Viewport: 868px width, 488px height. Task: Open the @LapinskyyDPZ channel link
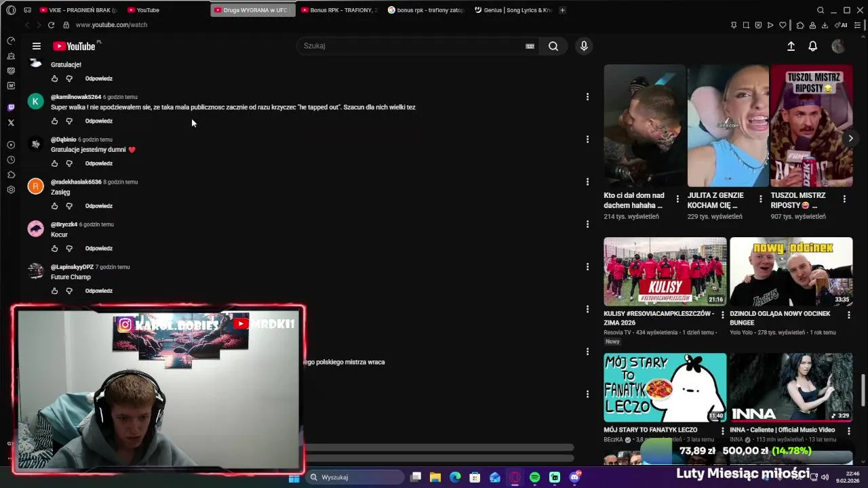(x=72, y=267)
